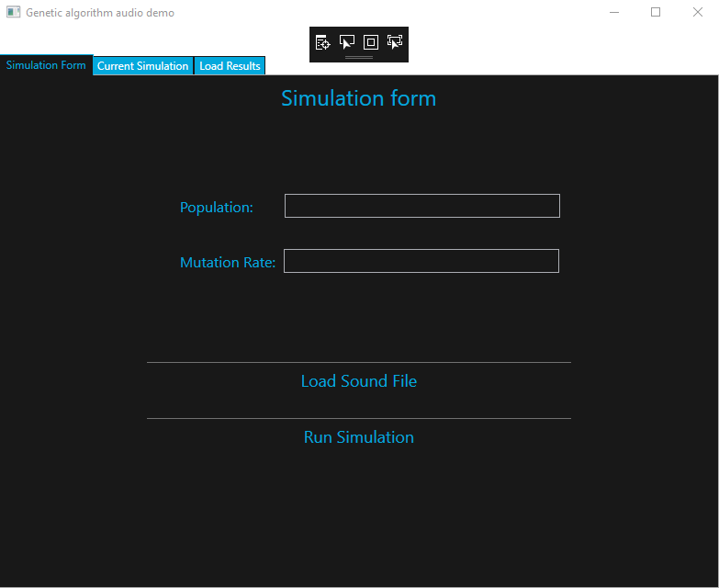This screenshot has width=719, height=588.
Task: Go to the Load Results tab
Action: 230,66
